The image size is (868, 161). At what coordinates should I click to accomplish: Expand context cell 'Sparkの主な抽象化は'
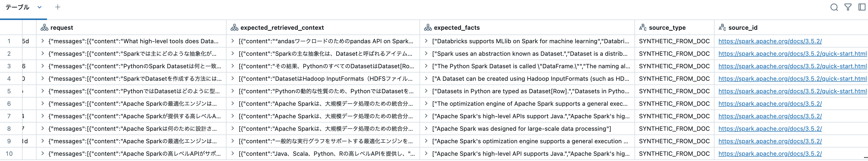click(x=232, y=53)
